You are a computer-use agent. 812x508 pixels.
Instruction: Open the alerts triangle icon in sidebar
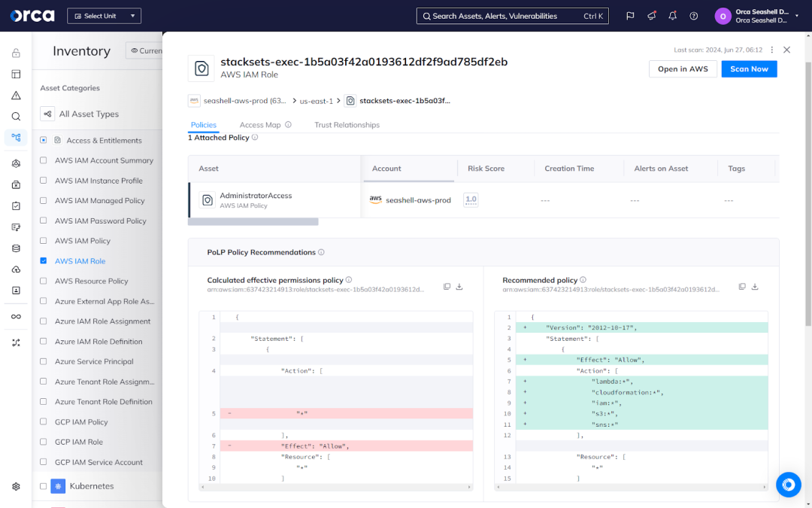16,96
